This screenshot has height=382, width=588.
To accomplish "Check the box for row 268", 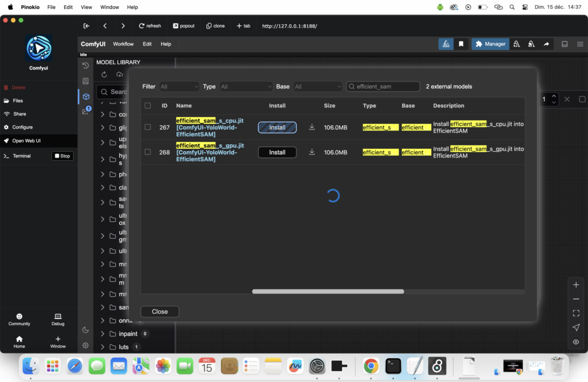I will pos(148,152).
